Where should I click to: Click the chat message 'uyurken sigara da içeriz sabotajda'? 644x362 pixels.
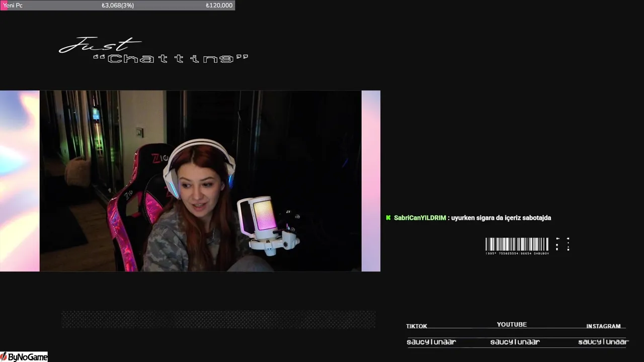click(501, 218)
